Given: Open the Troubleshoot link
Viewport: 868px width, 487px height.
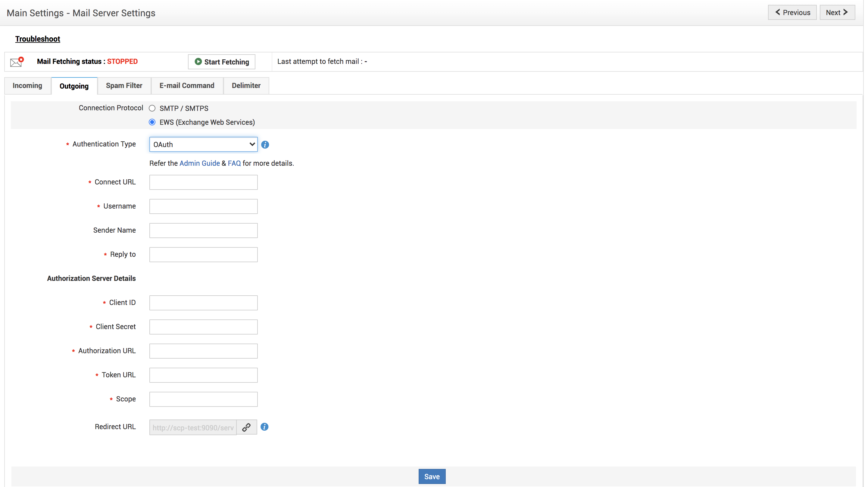Looking at the screenshot, I should (37, 39).
